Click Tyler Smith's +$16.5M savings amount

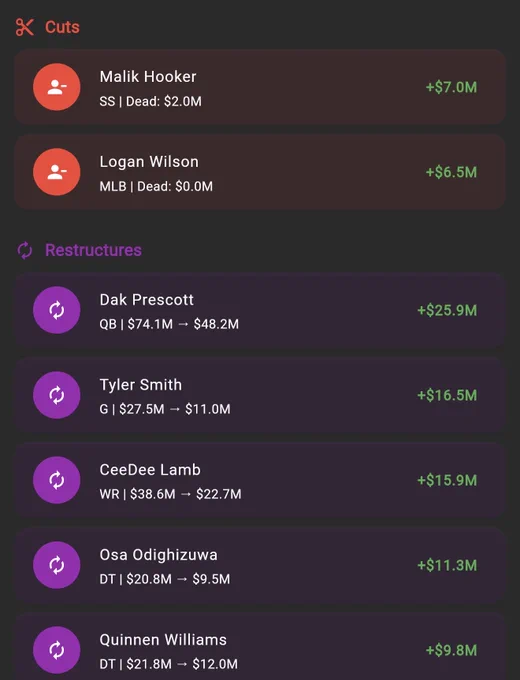click(447, 395)
